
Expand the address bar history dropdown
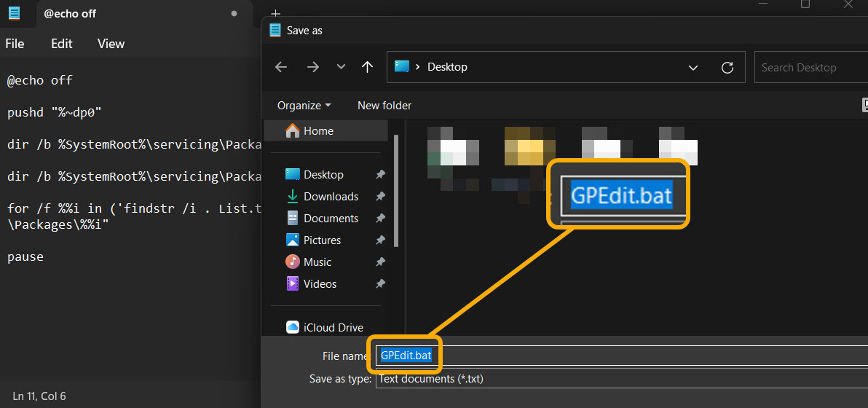pyautogui.click(x=693, y=68)
